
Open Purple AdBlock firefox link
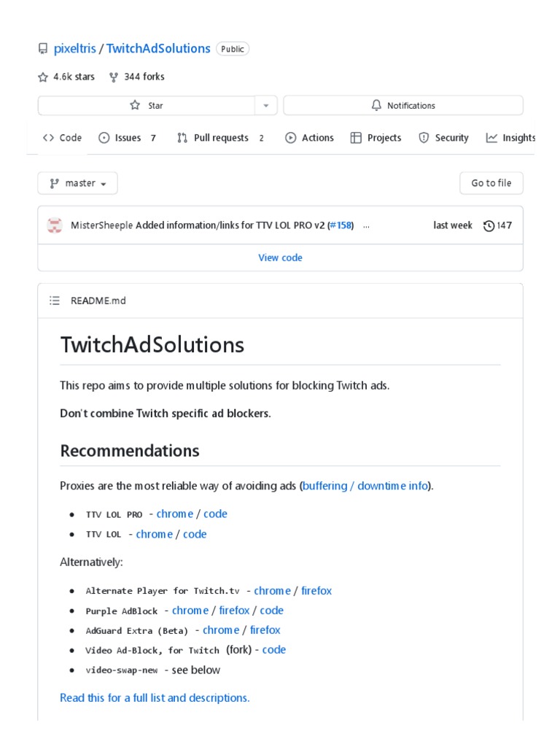[234, 611]
